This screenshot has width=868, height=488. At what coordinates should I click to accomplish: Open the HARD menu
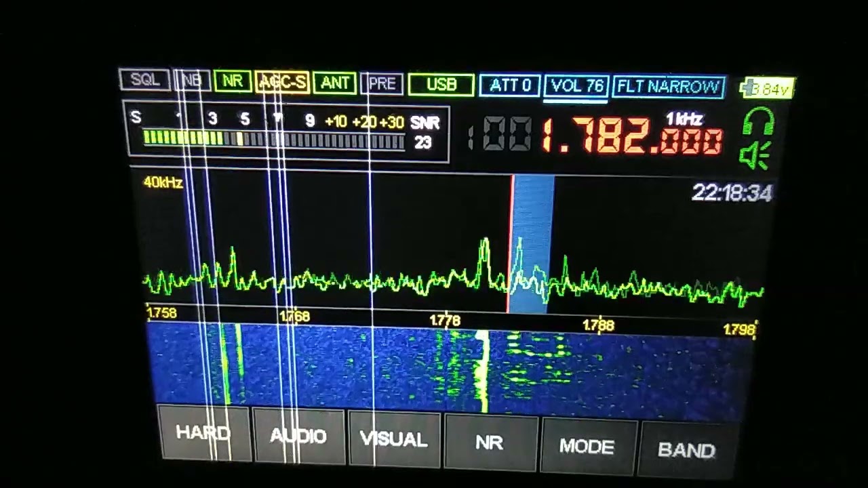click(203, 434)
